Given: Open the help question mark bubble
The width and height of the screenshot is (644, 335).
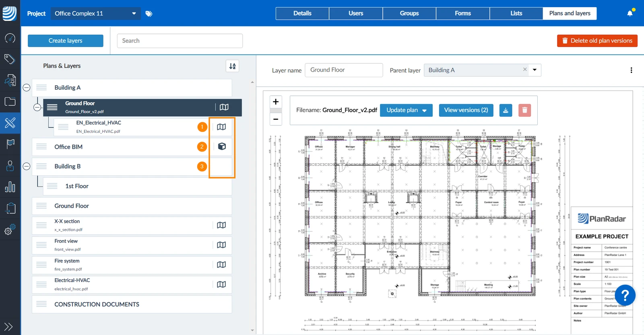Looking at the screenshot, I should [625, 296].
